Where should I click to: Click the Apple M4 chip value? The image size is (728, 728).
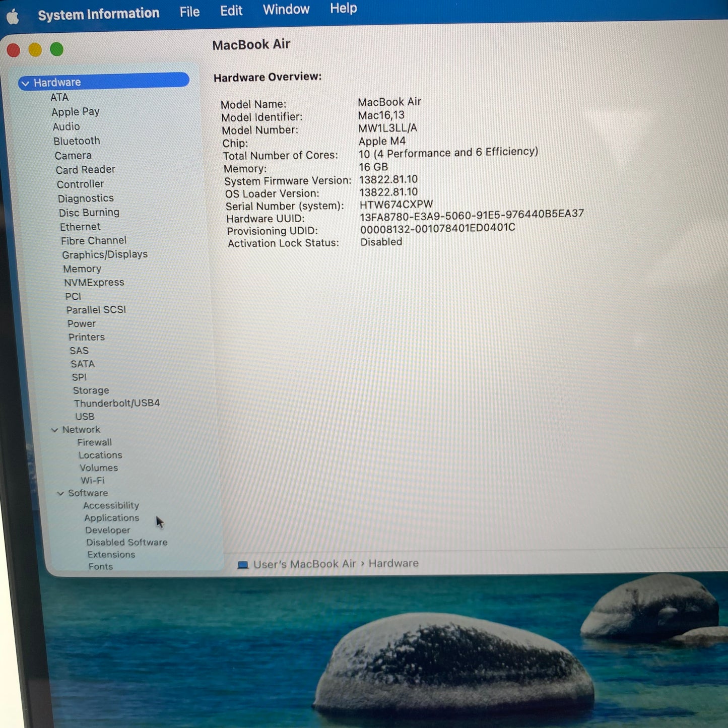click(x=382, y=141)
